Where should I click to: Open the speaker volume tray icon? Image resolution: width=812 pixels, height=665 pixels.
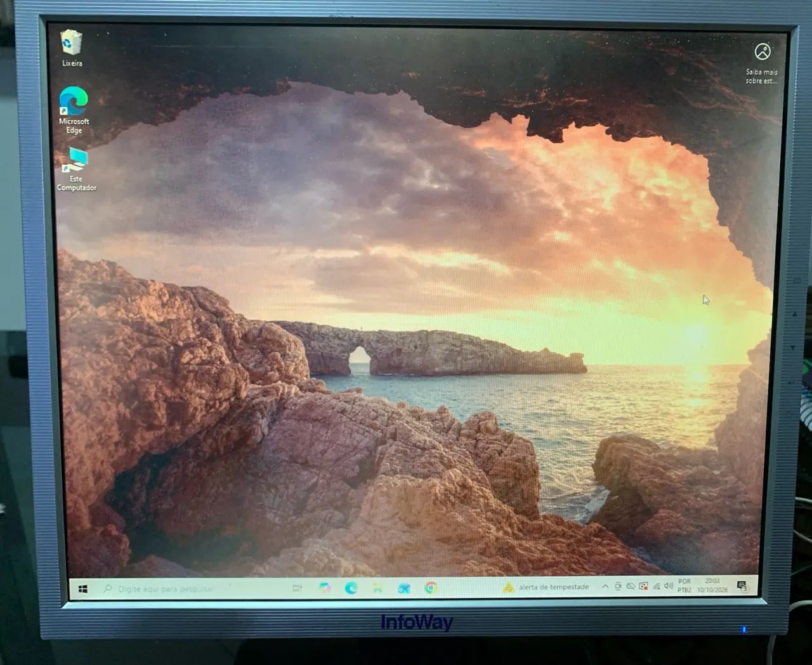[x=668, y=586]
